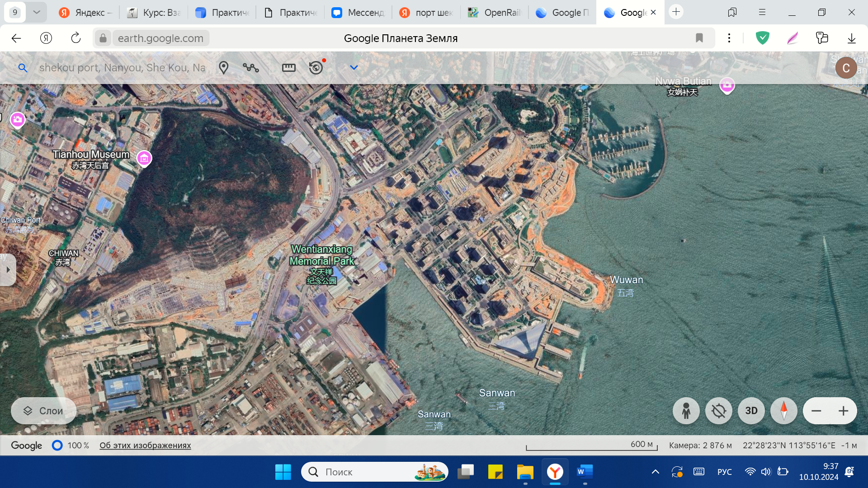This screenshot has width=868, height=488.
Task: Switch to 3D view mode
Action: 751,411
